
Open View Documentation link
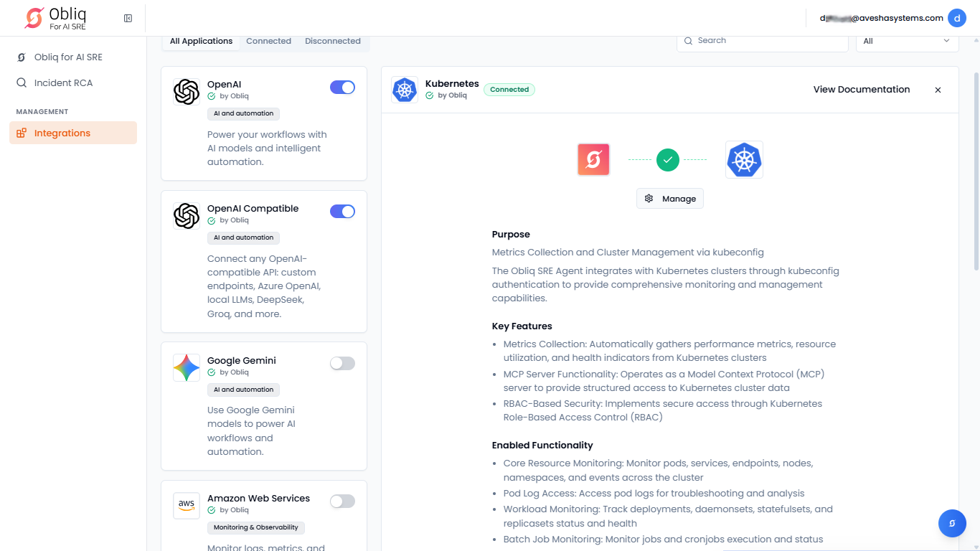[x=861, y=90]
